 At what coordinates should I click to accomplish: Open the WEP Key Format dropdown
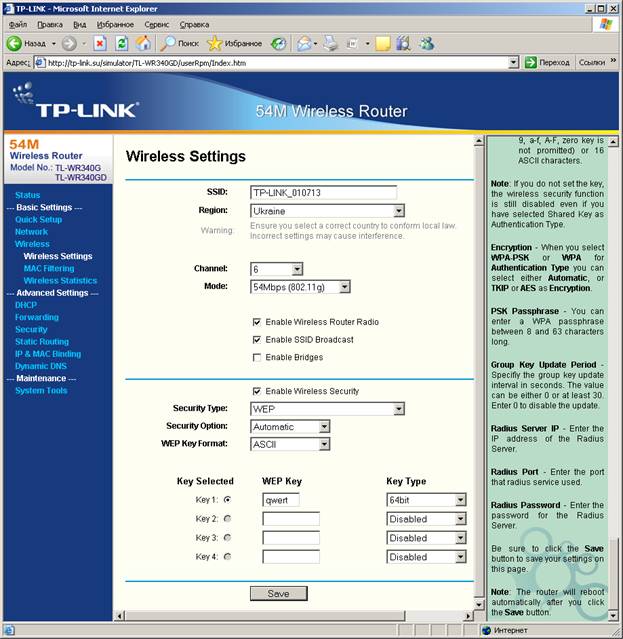tap(290, 445)
